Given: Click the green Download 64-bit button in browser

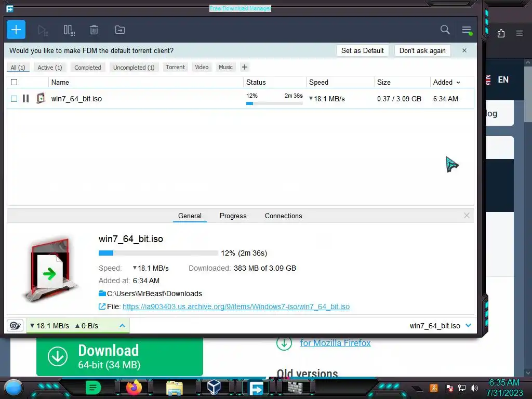Looking at the screenshot, I should click(x=120, y=356).
